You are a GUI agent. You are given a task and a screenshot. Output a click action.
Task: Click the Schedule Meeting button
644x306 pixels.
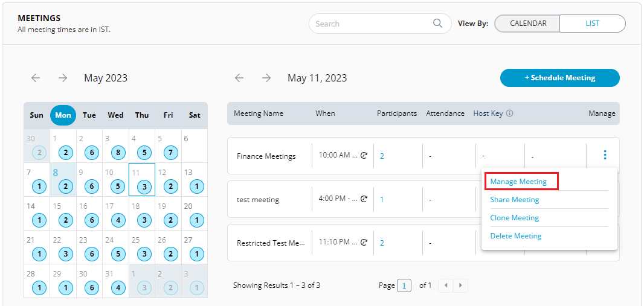(x=559, y=78)
